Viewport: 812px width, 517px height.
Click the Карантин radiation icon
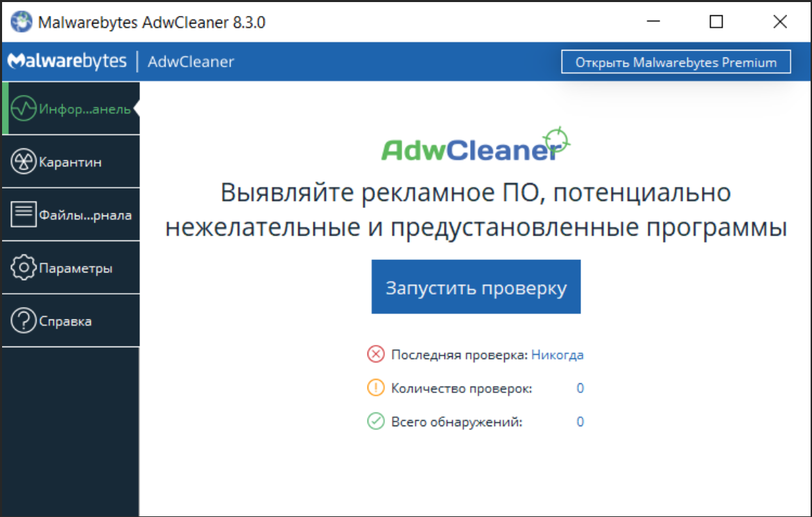click(24, 161)
